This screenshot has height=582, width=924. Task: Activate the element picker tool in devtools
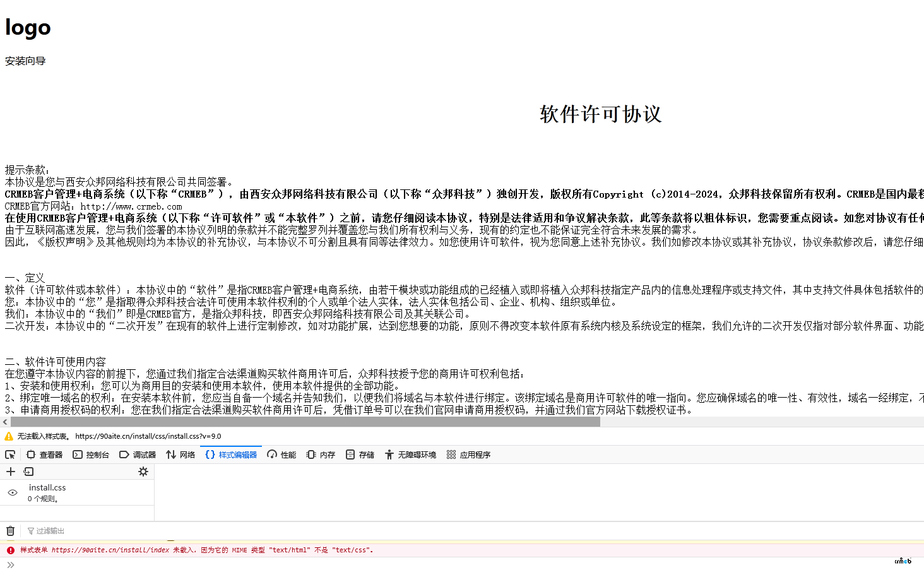(10, 454)
